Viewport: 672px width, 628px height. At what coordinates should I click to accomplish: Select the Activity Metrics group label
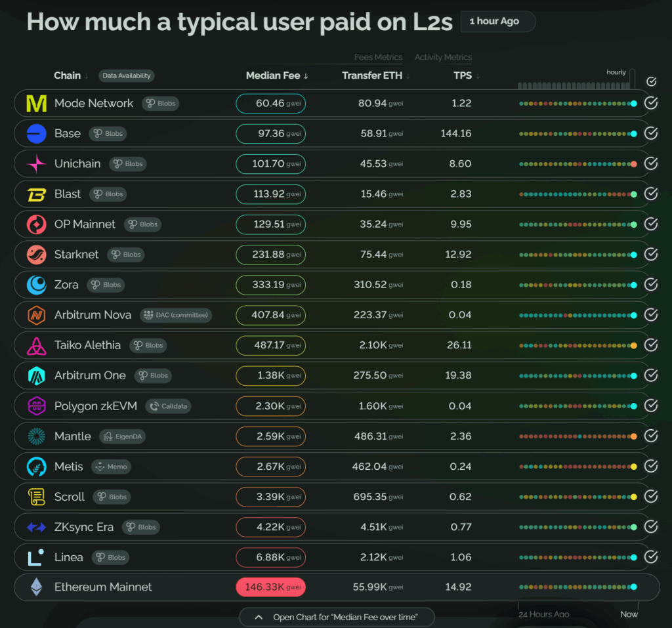pos(443,57)
